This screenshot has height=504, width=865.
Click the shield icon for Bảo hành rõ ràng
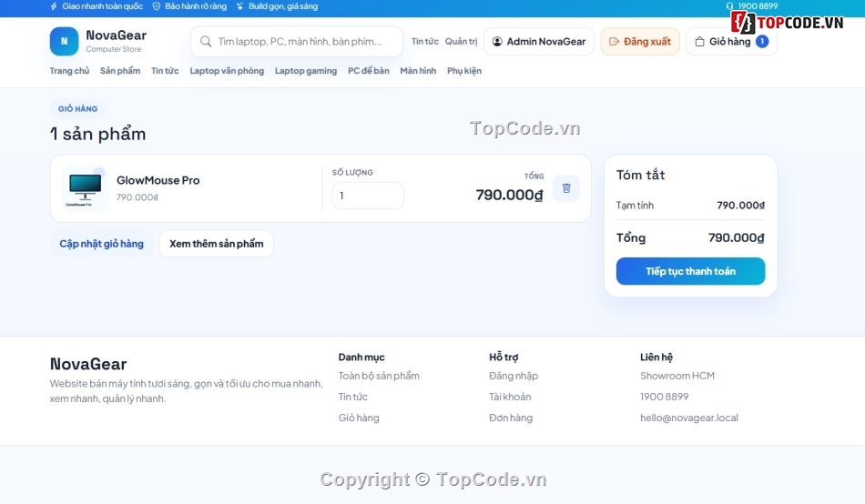pyautogui.click(x=156, y=6)
